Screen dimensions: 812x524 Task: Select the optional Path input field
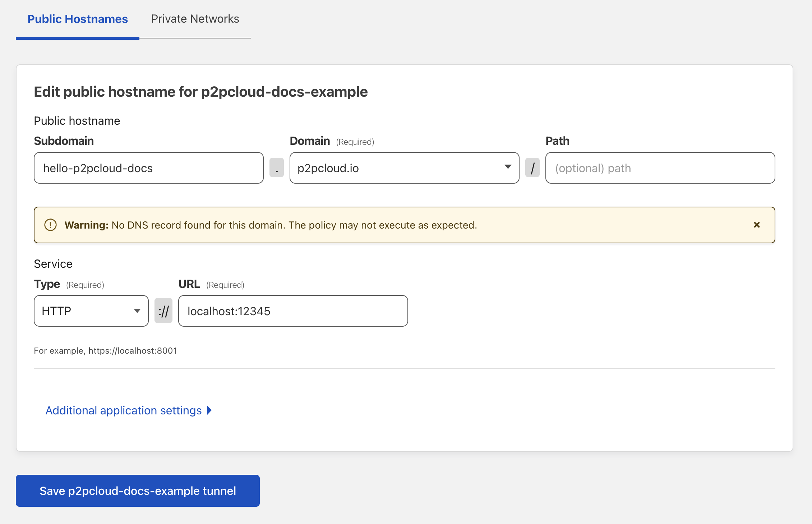[x=660, y=168]
